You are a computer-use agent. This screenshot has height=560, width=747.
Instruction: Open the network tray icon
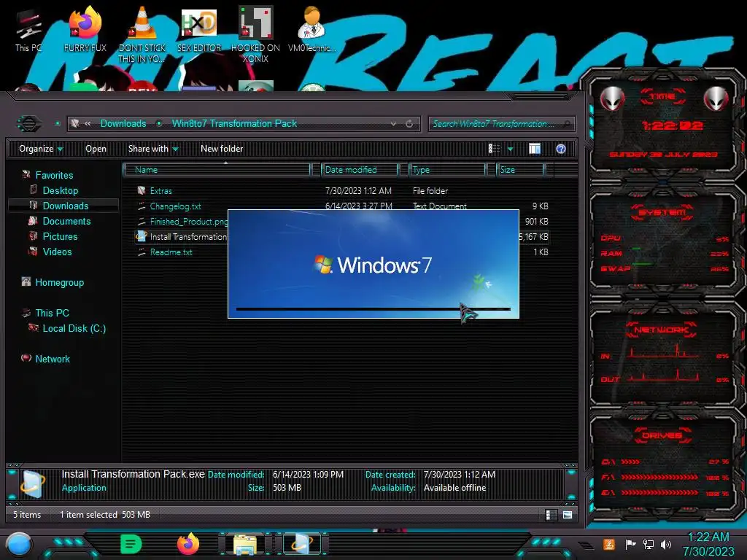pos(649,544)
